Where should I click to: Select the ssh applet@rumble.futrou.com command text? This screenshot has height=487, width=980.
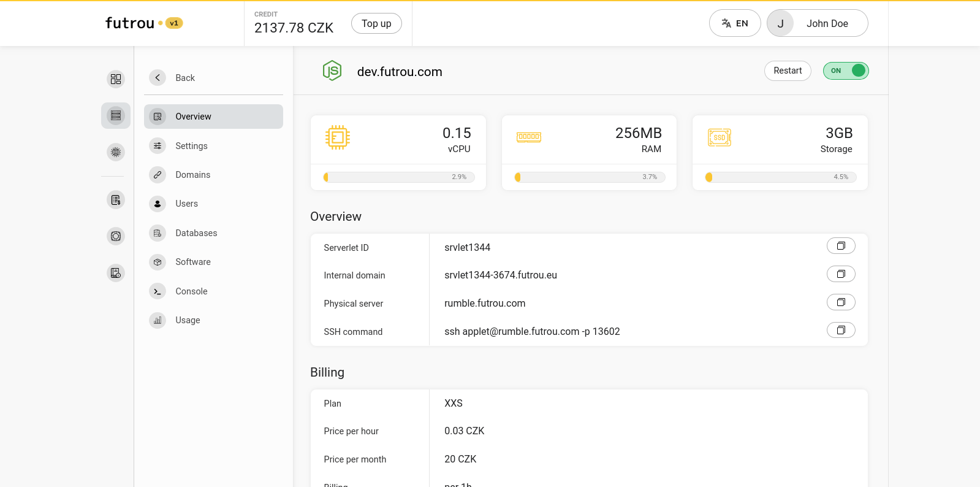pyautogui.click(x=532, y=331)
